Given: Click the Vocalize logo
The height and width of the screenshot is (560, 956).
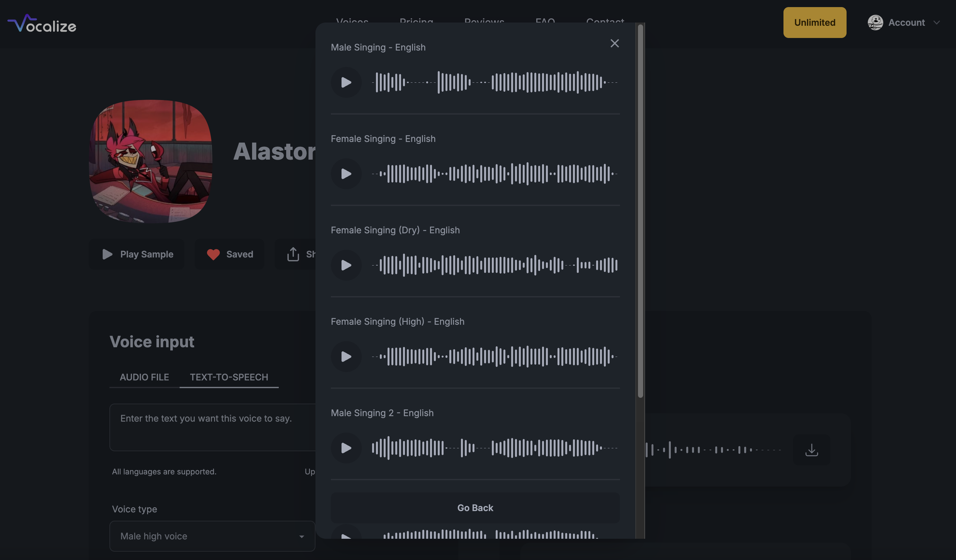Looking at the screenshot, I should 42,23.
